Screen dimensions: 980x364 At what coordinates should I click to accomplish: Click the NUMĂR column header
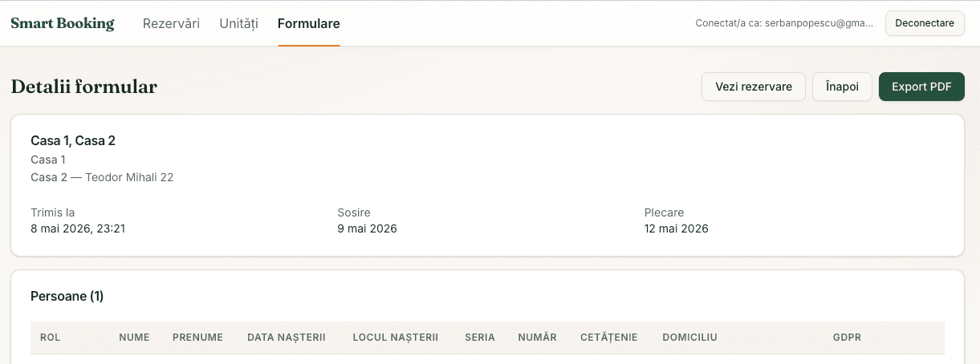(538, 338)
